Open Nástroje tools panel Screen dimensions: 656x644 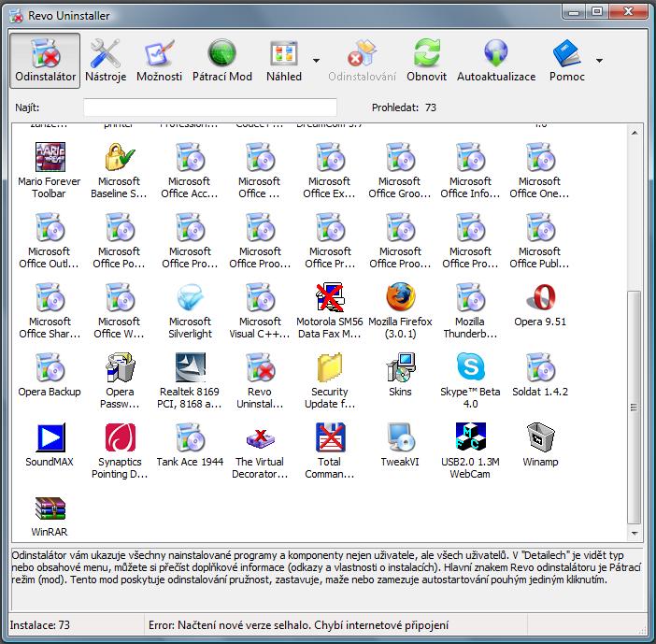click(x=106, y=60)
